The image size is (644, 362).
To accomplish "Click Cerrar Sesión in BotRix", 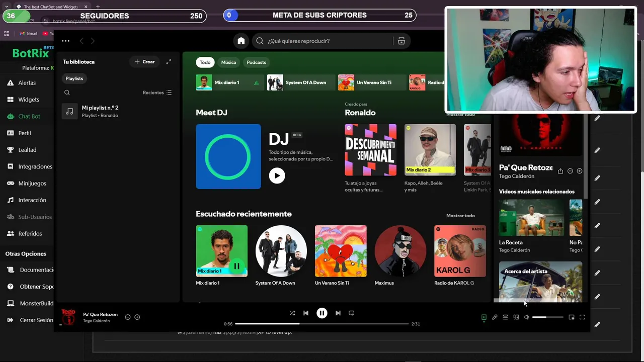I will [36, 320].
